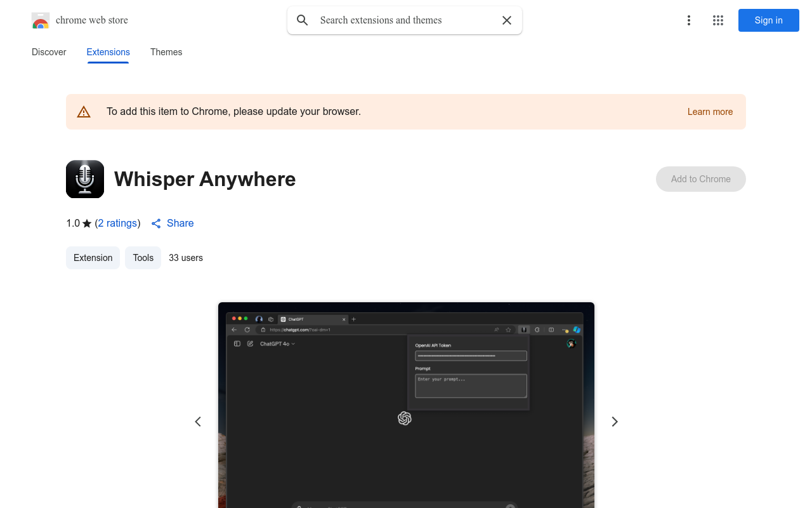Click the update your browser message text
812x508 pixels.
[233, 112]
